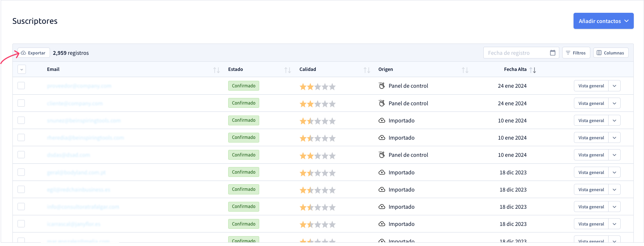
Task: Expand actions chevron on second 10 ene 2024 row
Action: 614,138
